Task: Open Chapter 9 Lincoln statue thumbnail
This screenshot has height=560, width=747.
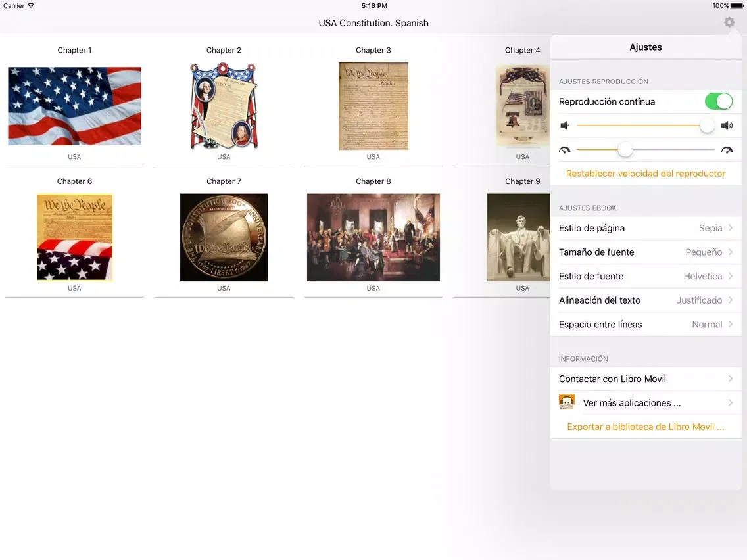Action: click(x=519, y=237)
